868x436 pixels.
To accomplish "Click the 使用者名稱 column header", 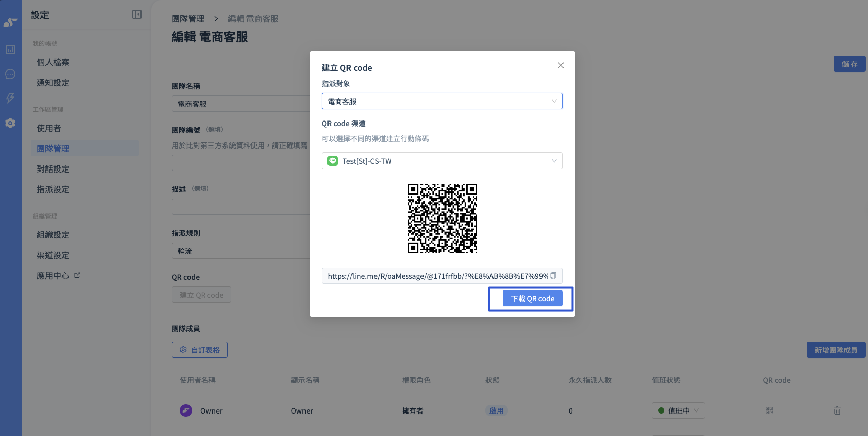I will coord(198,380).
